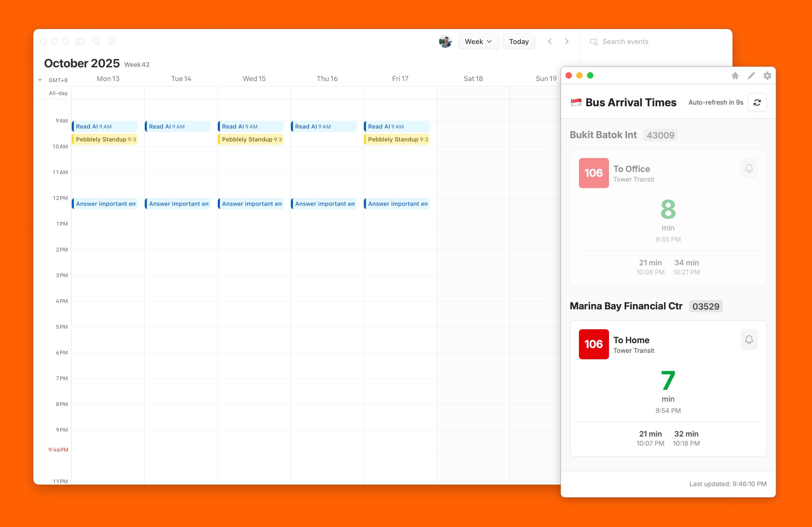
Task: Toggle the calendar sidebar panel icon
Action: (x=80, y=41)
